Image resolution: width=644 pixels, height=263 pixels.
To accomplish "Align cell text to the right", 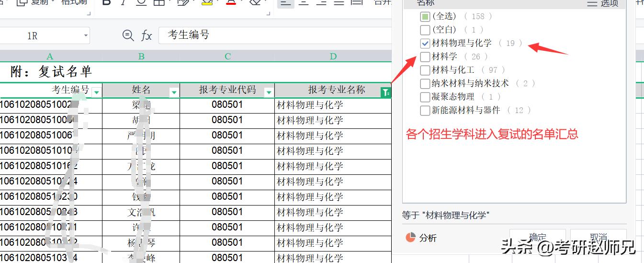I will point(321,2).
